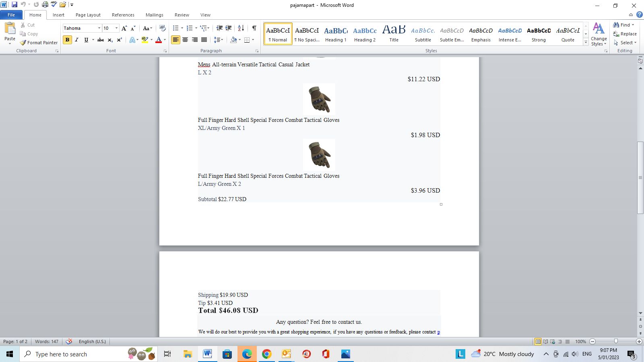Viewport: 644px width, 362px height.
Task: Toggle Italic formatting
Action: coord(76,40)
